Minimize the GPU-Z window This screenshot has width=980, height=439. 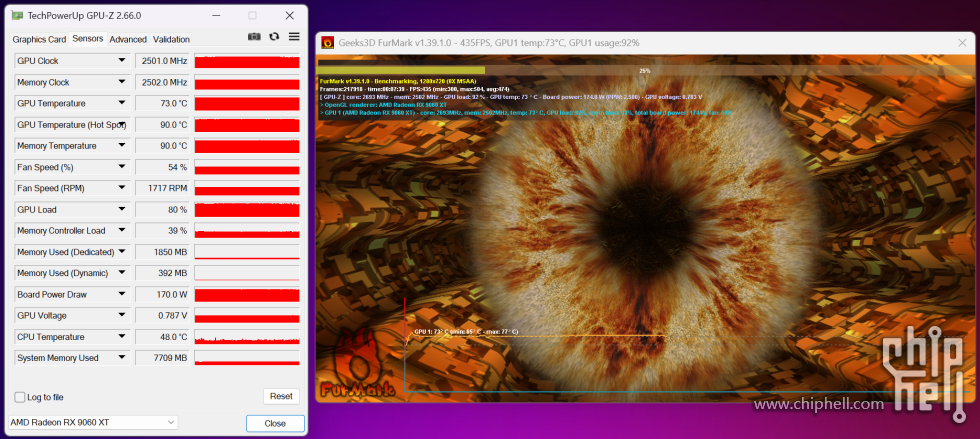click(x=216, y=16)
